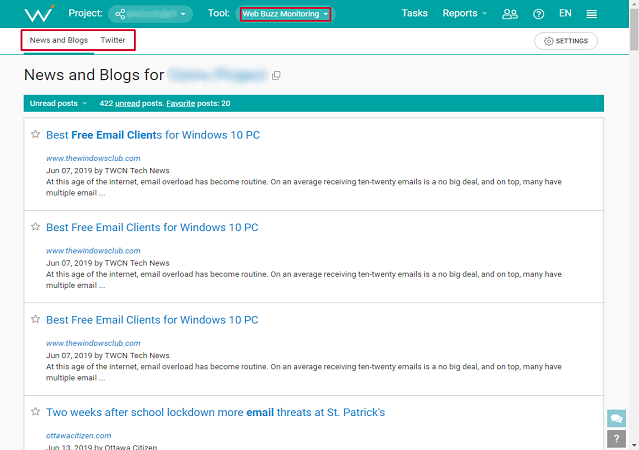This screenshot has height=450, width=639.
Task: Click the 'unread' link in status bar
Action: pyautogui.click(x=128, y=103)
